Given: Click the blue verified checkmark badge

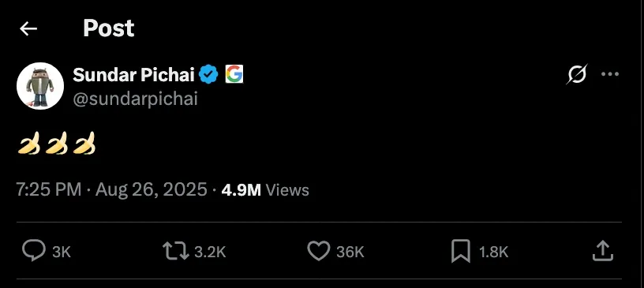Looking at the screenshot, I should pyautogui.click(x=208, y=74).
